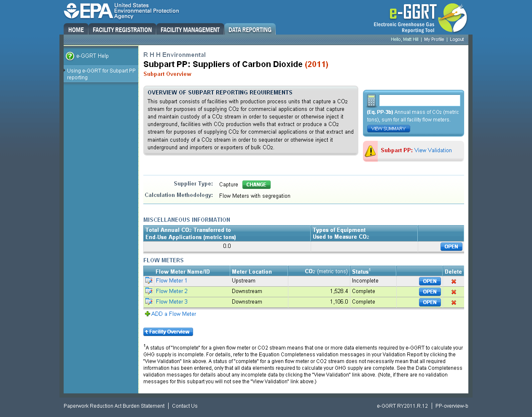Screen dimensions: 532x417
Task: Click the Contact Us footer link
Action: click(x=185, y=406)
